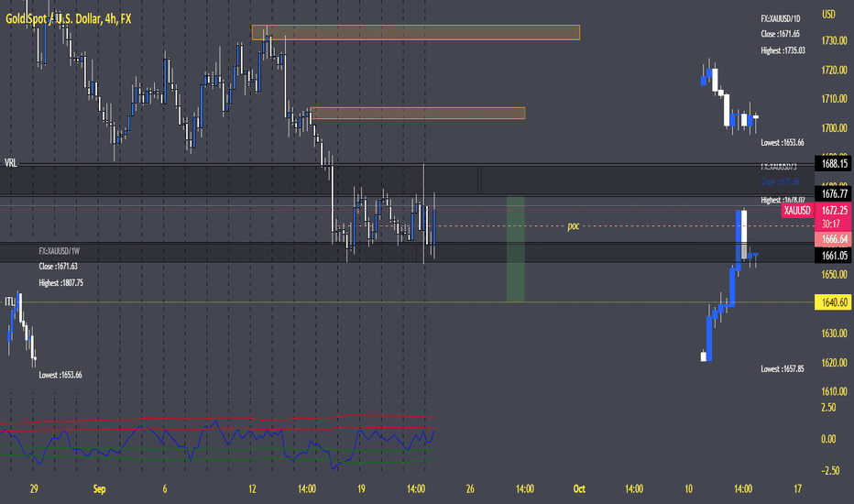This screenshot has height=504, width=854.
Task: Click the poc dashed line label
Action: coord(573,226)
